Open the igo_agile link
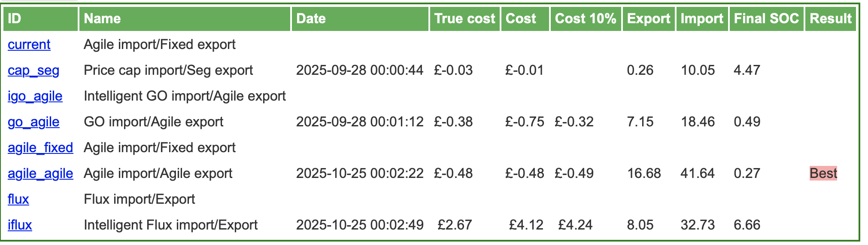Viewport: 868px width, 245px height. click(x=35, y=96)
